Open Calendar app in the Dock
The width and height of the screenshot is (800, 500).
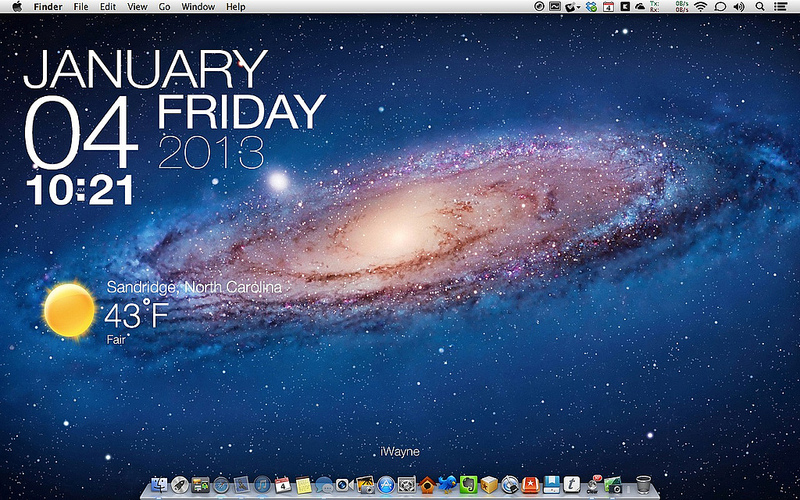click(283, 485)
